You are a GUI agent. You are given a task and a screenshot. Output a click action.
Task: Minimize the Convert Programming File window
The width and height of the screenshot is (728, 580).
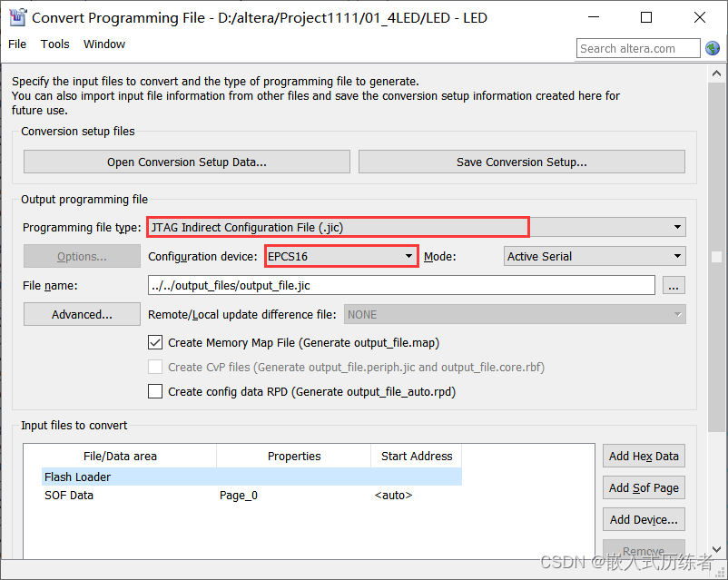point(594,17)
